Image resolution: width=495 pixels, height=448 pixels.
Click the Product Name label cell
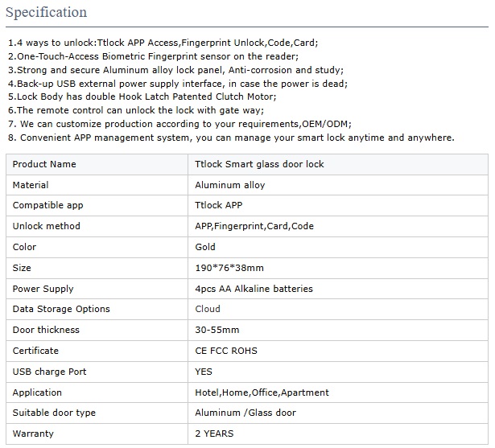[x=97, y=164]
